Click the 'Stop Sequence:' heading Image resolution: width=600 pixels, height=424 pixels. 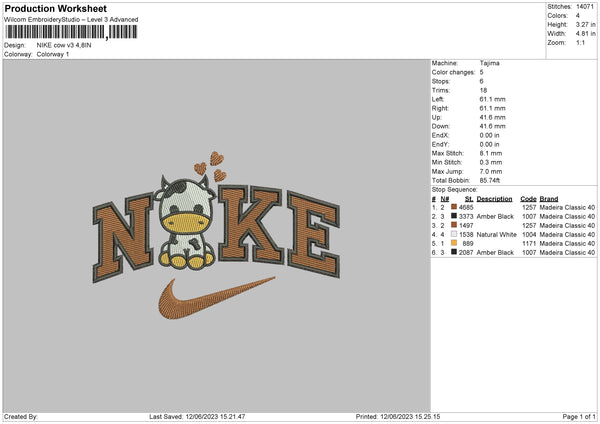(x=455, y=190)
